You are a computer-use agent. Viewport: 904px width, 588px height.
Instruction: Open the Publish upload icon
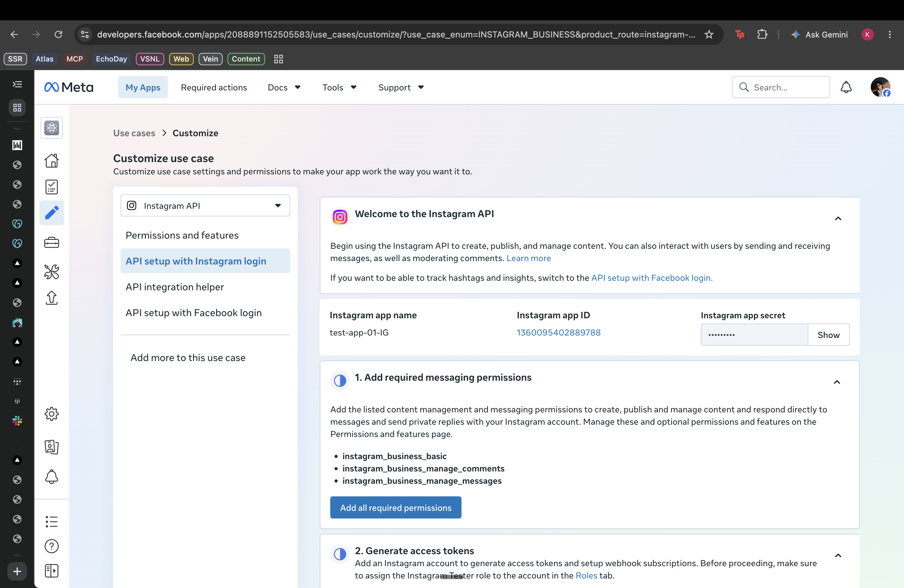click(x=52, y=298)
